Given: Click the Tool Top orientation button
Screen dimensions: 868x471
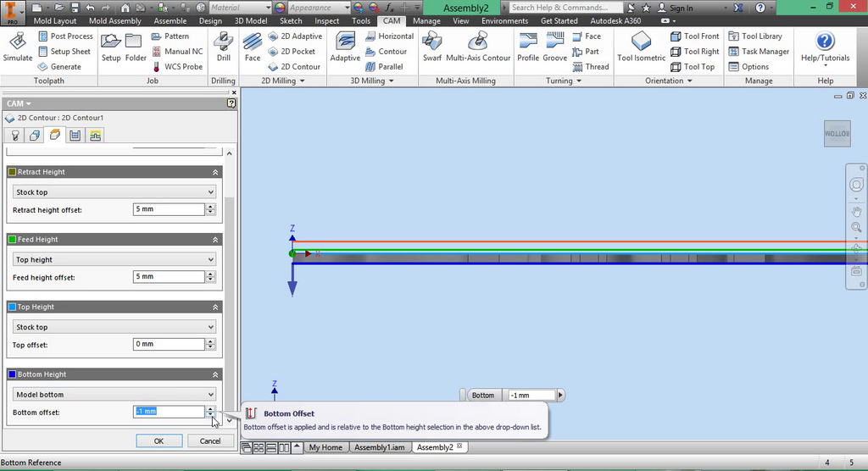Looking at the screenshot, I should (x=693, y=66).
